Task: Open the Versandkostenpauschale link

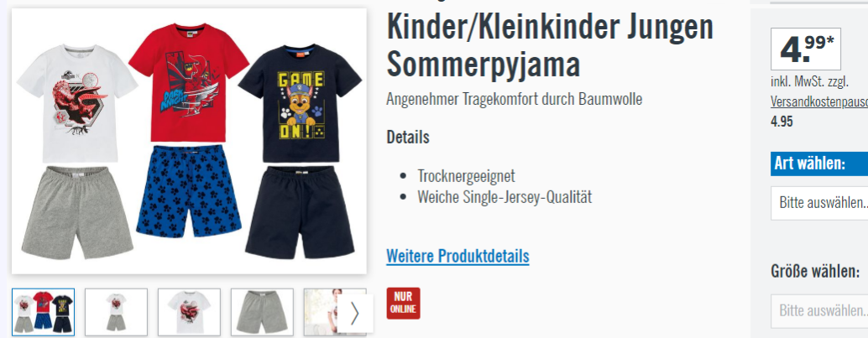Action: point(818,101)
